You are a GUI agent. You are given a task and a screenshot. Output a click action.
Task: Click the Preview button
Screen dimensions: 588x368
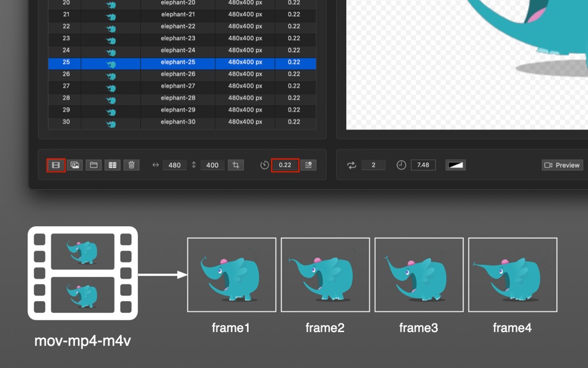[x=562, y=165]
